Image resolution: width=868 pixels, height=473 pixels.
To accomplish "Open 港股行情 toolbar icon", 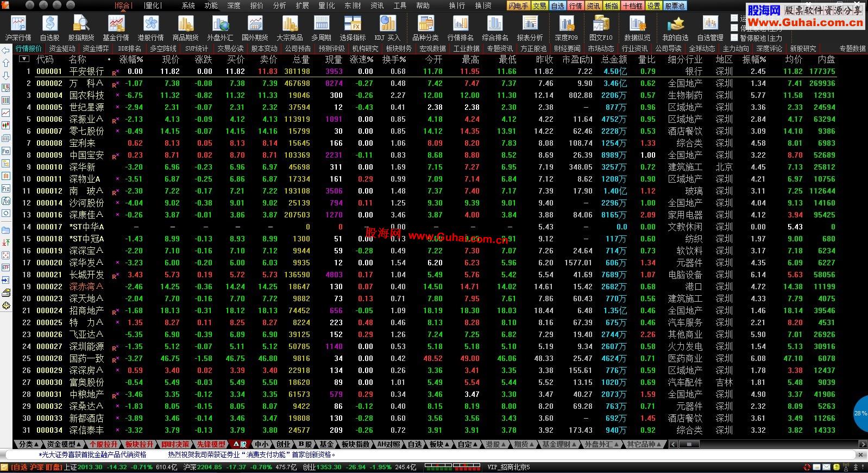I will coord(150,28).
